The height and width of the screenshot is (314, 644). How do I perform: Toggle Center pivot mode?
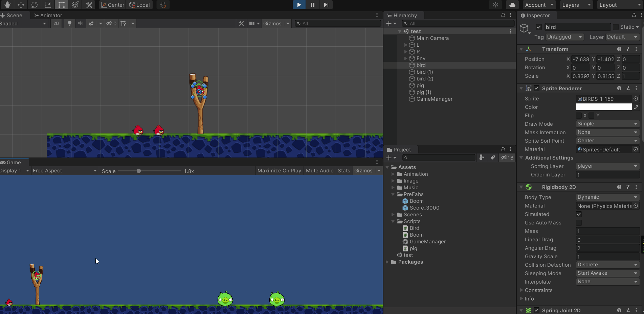click(113, 5)
